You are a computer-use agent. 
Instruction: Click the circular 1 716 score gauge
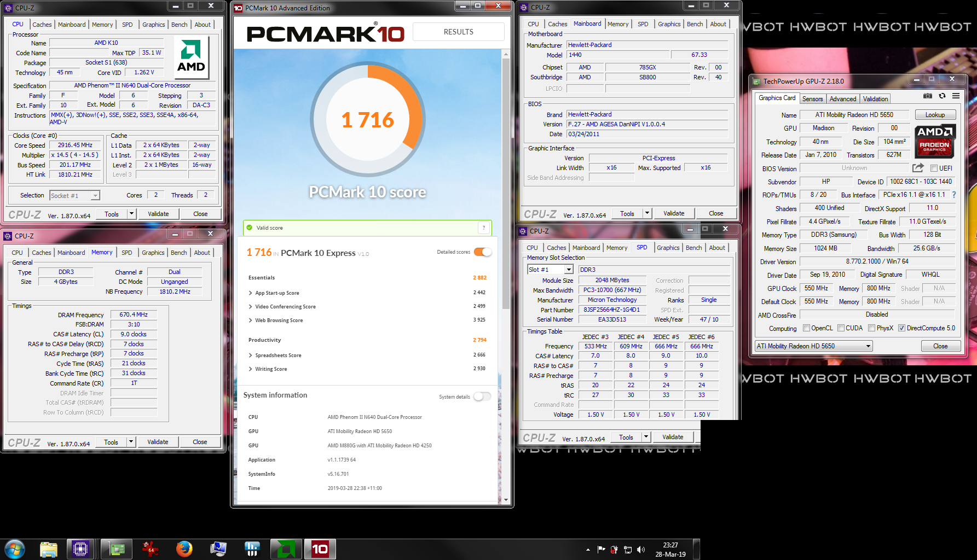368,120
